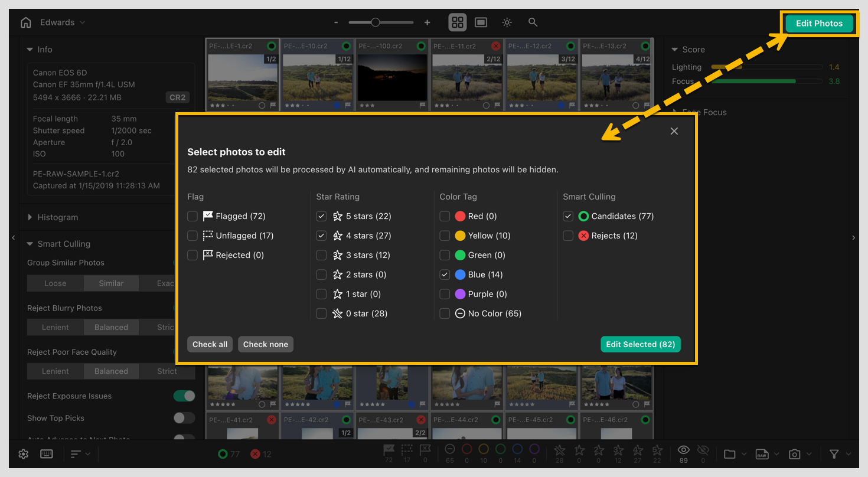
Task: Click the Check none button
Action: [x=266, y=344]
